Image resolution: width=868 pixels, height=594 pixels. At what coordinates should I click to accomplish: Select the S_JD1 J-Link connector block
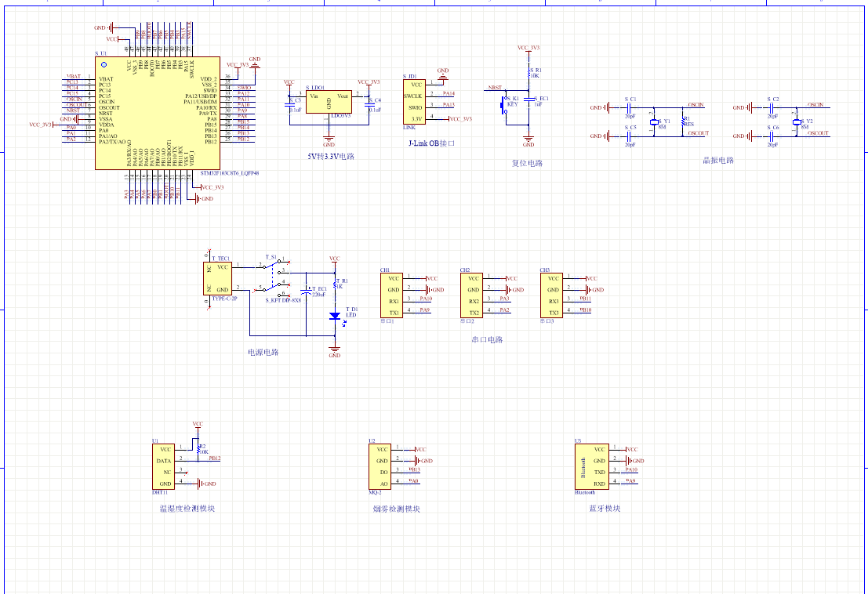pyautogui.click(x=416, y=101)
